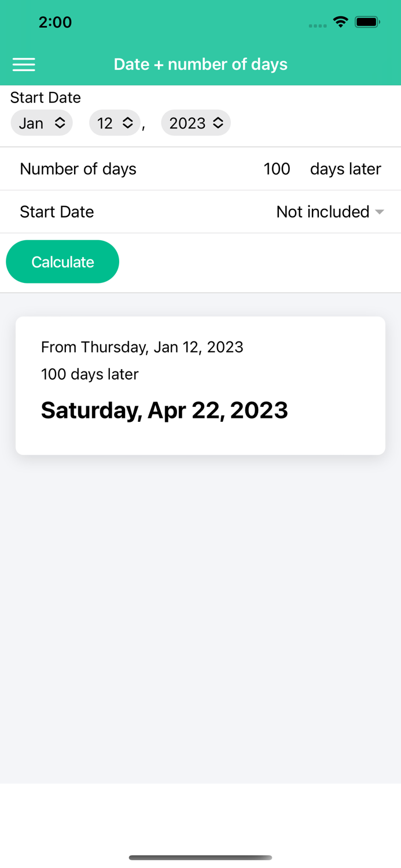This screenshot has height=868, width=401.
Task: Open the hamburger navigation menu
Action: tap(24, 64)
